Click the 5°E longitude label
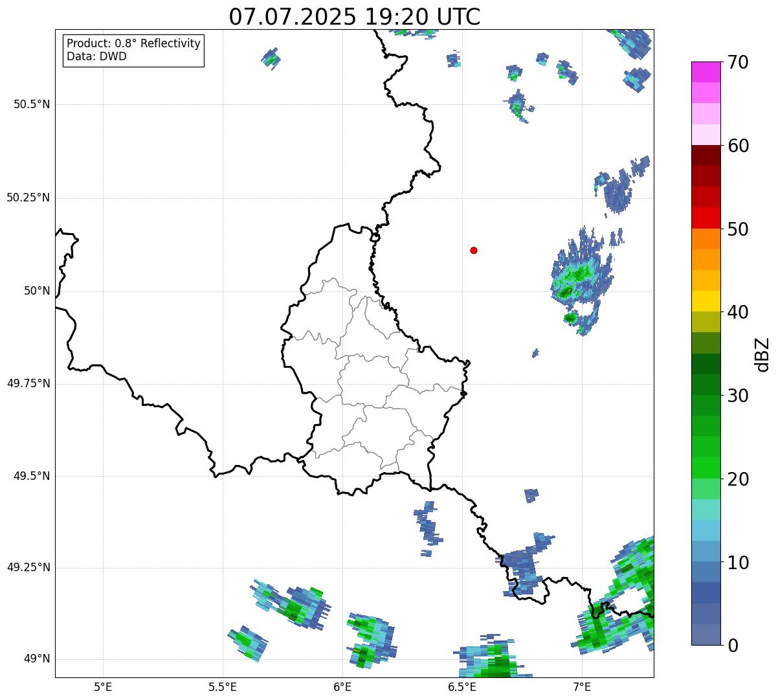778x700 pixels. [x=103, y=686]
